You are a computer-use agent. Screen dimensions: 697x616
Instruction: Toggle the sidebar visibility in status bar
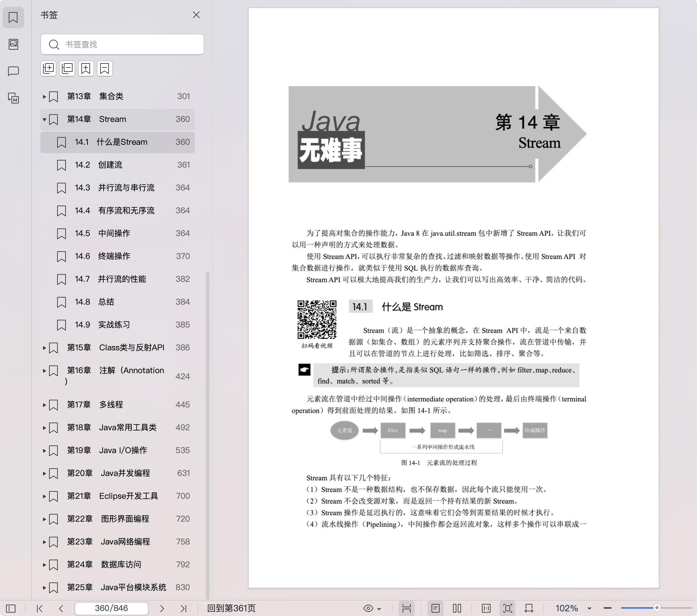(x=11, y=609)
